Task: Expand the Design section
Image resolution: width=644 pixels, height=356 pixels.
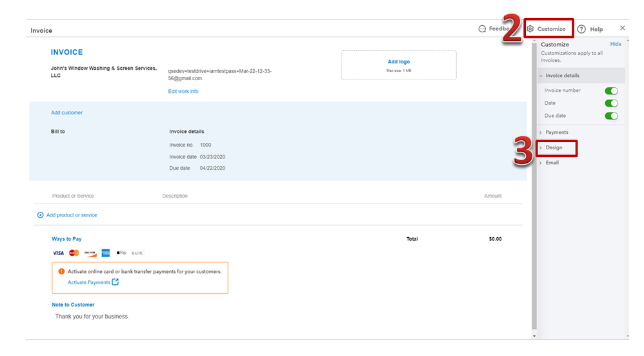Action: point(554,148)
